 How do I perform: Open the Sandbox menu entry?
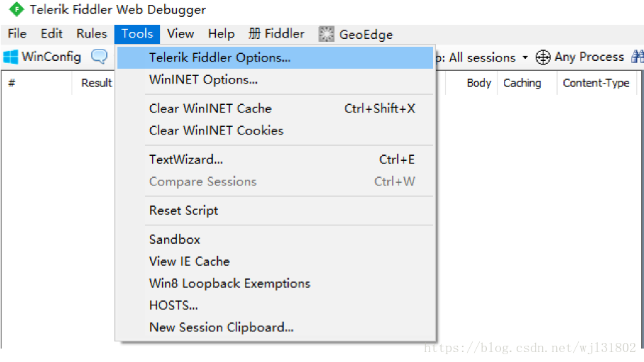pos(175,239)
